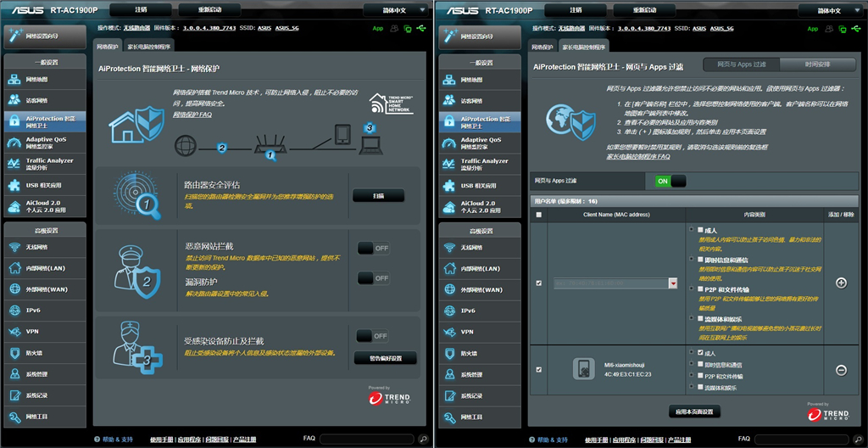Turn off the 网页与 Apps 过滤 ON switch
This screenshot has width=868, height=448.
coord(670,181)
